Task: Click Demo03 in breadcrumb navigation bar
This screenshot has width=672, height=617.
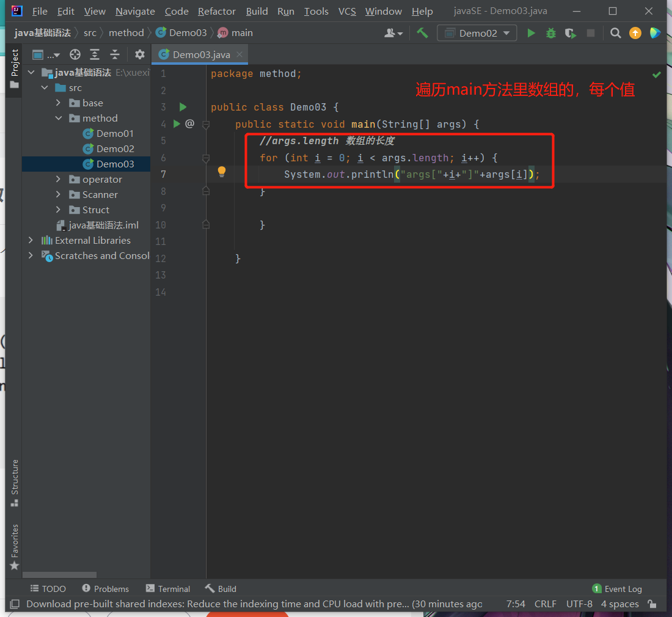Action: click(181, 32)
